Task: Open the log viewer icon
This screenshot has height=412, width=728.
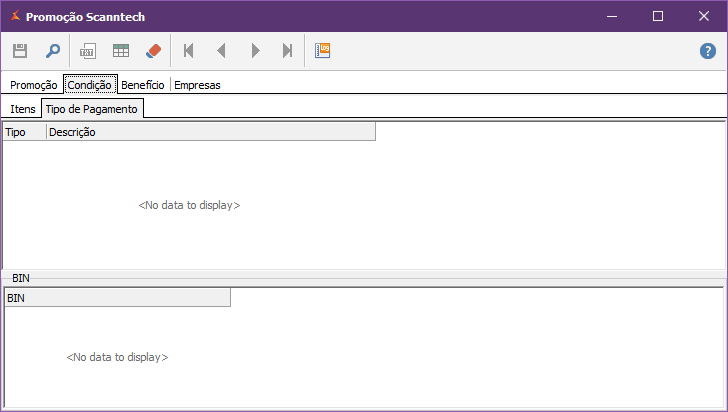Action: tap(322, 50)
